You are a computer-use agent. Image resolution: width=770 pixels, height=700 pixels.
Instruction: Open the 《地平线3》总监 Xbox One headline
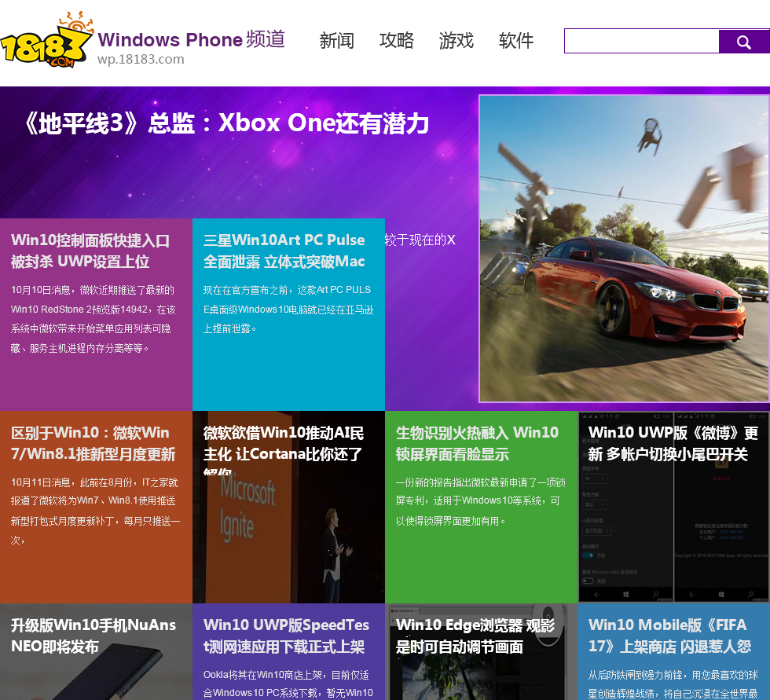tap(226, 123)
